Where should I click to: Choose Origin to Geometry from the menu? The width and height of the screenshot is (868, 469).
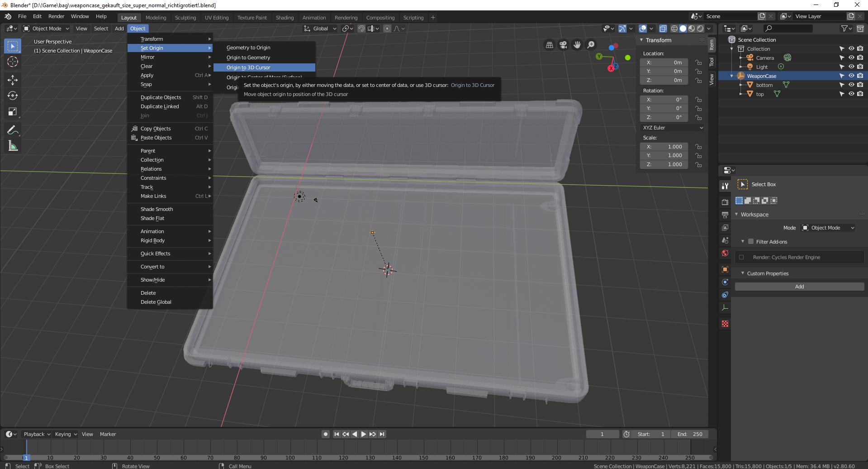pyautogui.click(x=248, y=57)
